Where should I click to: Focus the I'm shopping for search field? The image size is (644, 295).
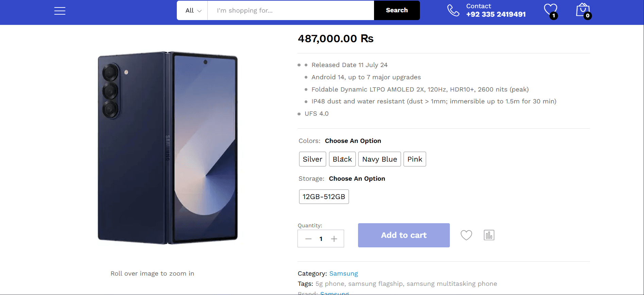(x=291, y=11)
